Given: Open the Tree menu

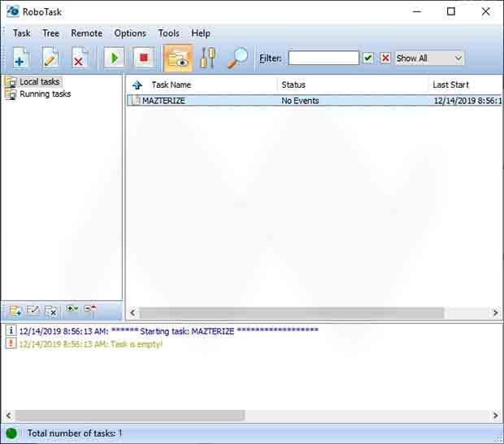Looking at the screenshot, I should (x=50, y=33).
